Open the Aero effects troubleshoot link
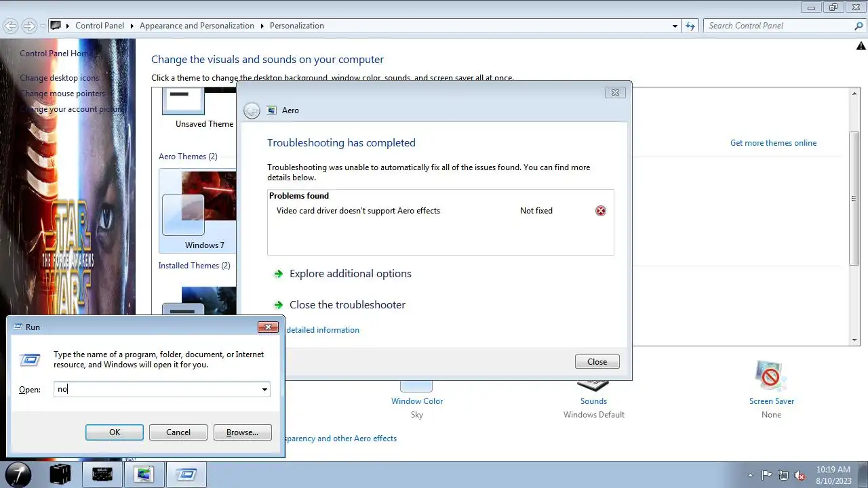 click(x=341, y=439)
